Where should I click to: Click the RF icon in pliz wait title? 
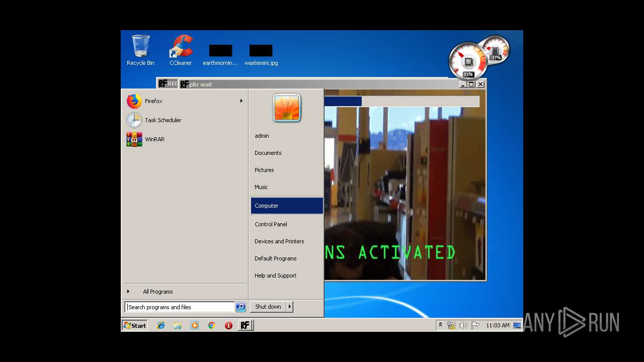coord(185,84)
